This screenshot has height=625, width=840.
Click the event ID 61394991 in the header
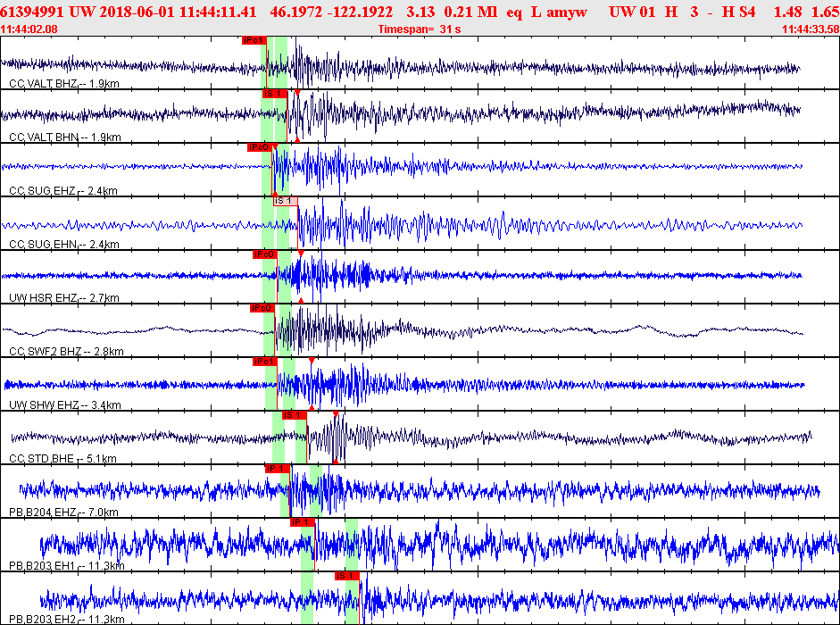point(32,12)
